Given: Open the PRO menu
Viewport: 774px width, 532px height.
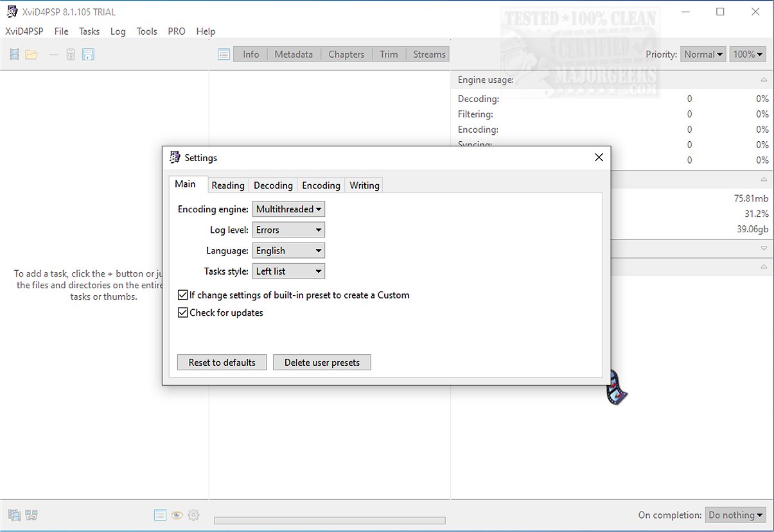Looking at the screenshot, I should click(177, 31).
